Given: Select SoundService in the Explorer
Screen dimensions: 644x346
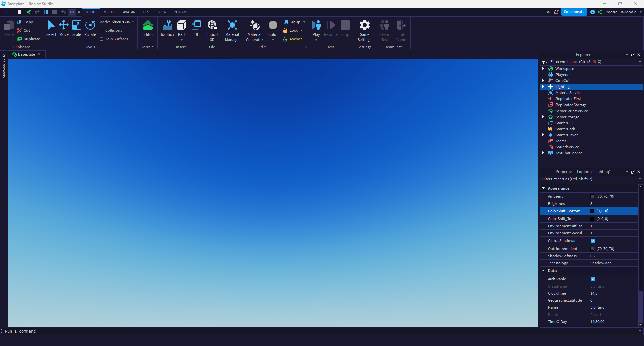Looking at the screenshot, I should (567, 147).
